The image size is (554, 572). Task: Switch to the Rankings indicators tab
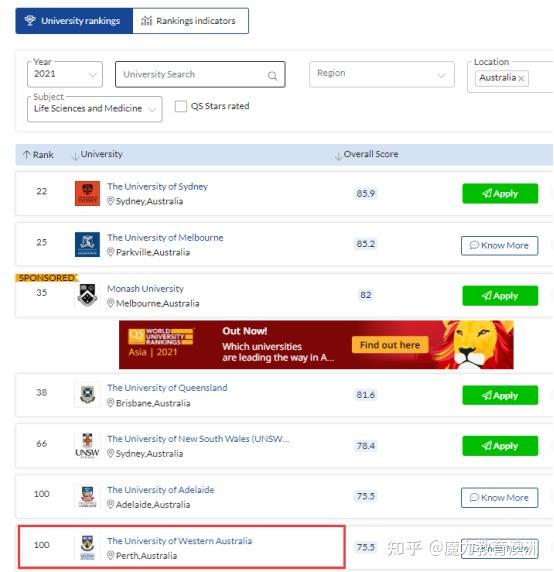[x=190, y=21]
